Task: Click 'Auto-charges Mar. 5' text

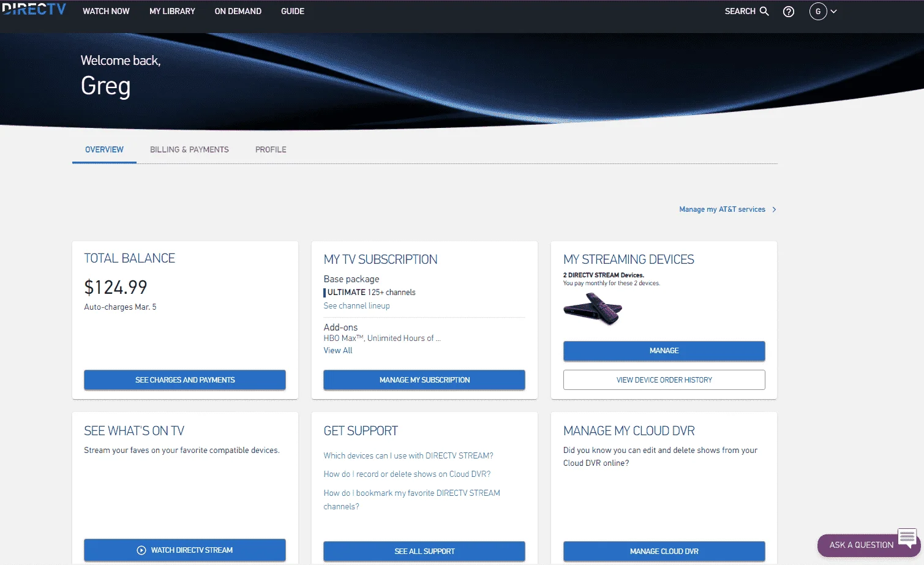Action: tap(120, 307)
